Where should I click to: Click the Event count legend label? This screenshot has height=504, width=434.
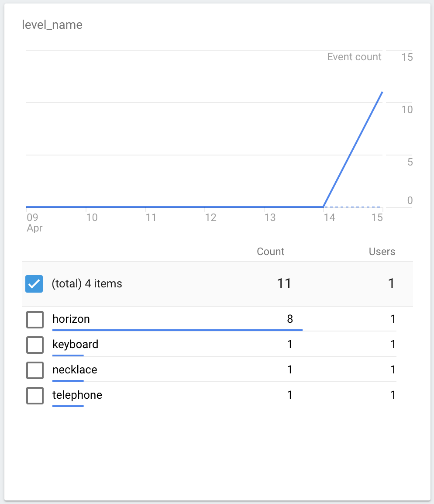[x=354, y=57]
